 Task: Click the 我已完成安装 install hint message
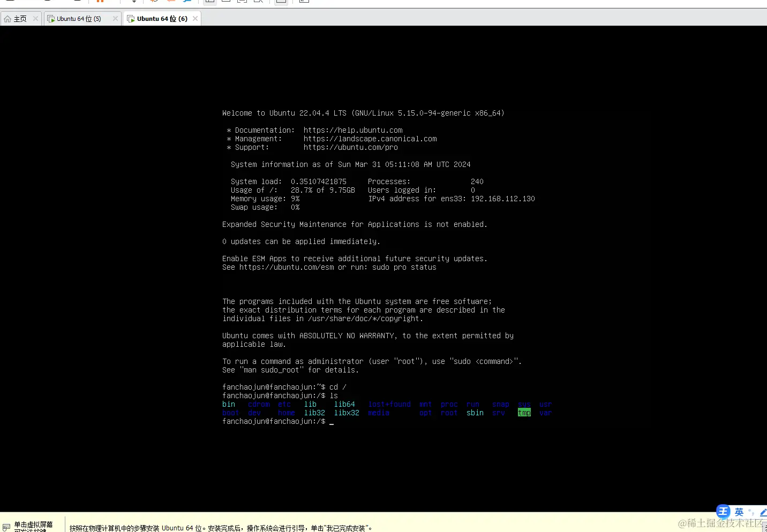pyautogui.click(x=221, y=528)
